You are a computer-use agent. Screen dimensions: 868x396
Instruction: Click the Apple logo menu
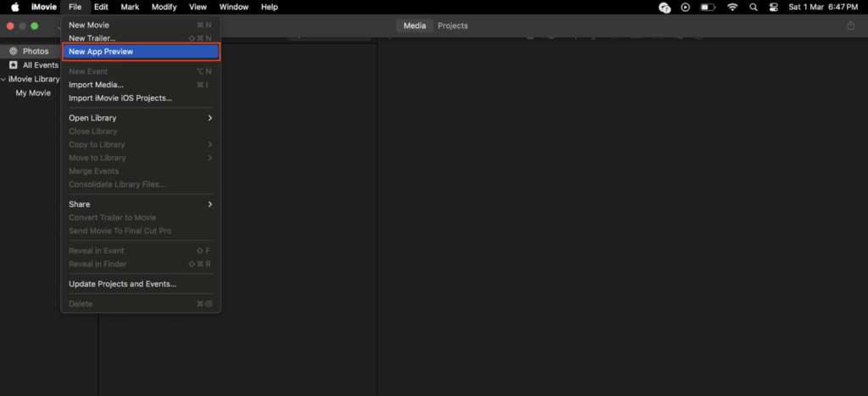click(14, 7)
